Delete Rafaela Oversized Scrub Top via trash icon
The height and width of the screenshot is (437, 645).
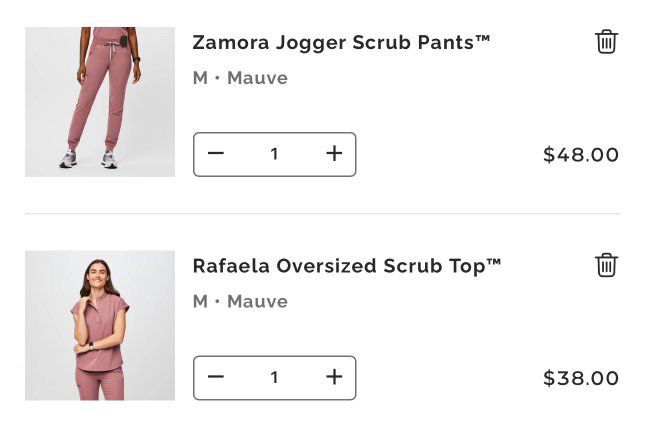(x=606, y=265)
